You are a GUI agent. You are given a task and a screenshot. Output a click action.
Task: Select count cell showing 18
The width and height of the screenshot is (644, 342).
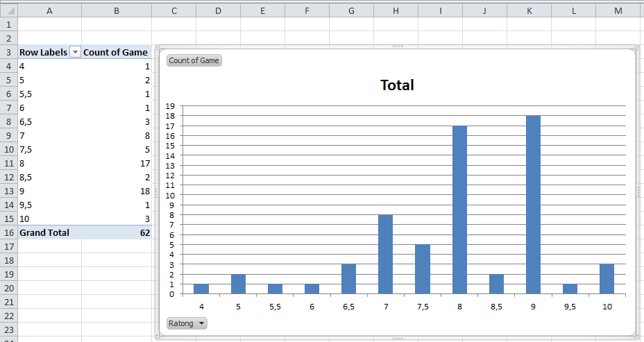click(x=117, y=191)
